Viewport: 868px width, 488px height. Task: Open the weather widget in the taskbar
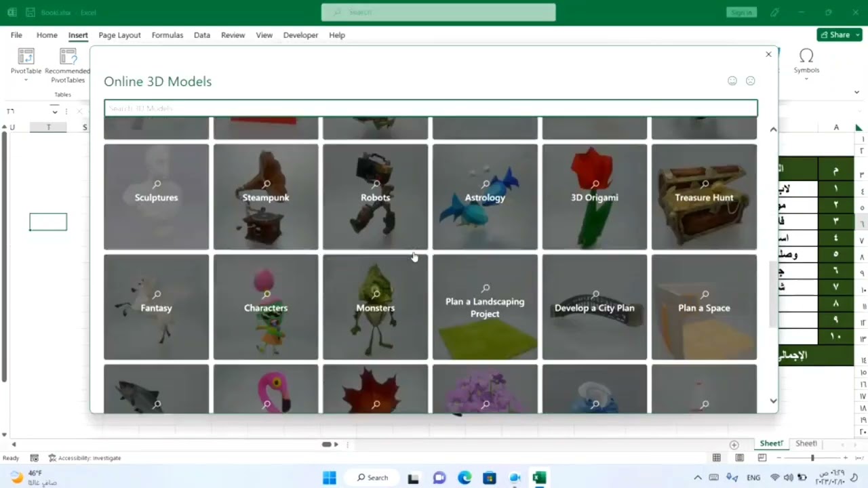(x=34, y=478)
